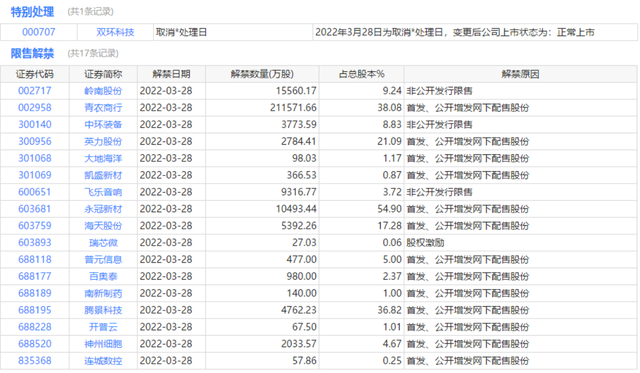640x373 pixels.
Task: Open 南新制药 stock link
Action: coord(103,293)
